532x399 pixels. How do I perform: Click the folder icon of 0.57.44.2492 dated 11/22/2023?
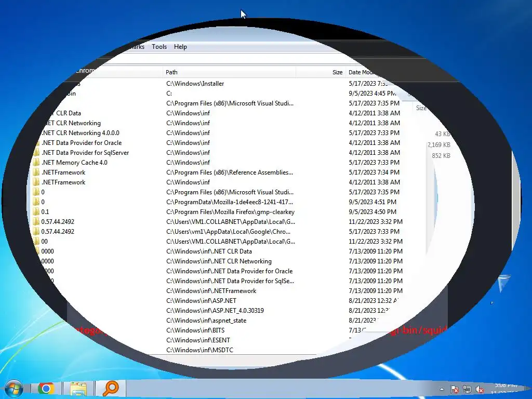36,221
